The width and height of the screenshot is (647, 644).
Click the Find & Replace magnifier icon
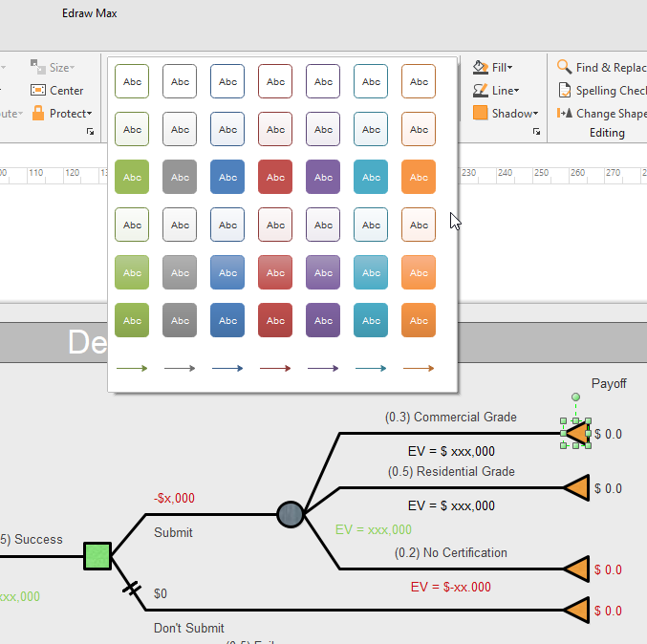(x=564, y=67)
